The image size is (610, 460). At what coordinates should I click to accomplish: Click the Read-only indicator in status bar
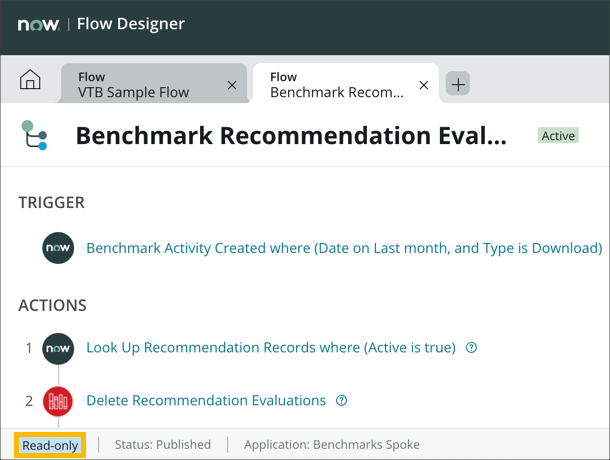[x=50, y=445]
